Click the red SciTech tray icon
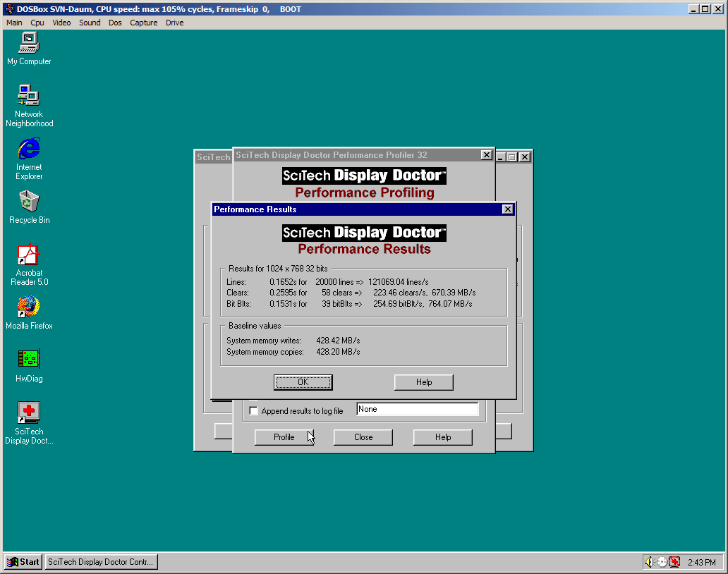Screen dimensions: 728x574 tap(674, 562)
